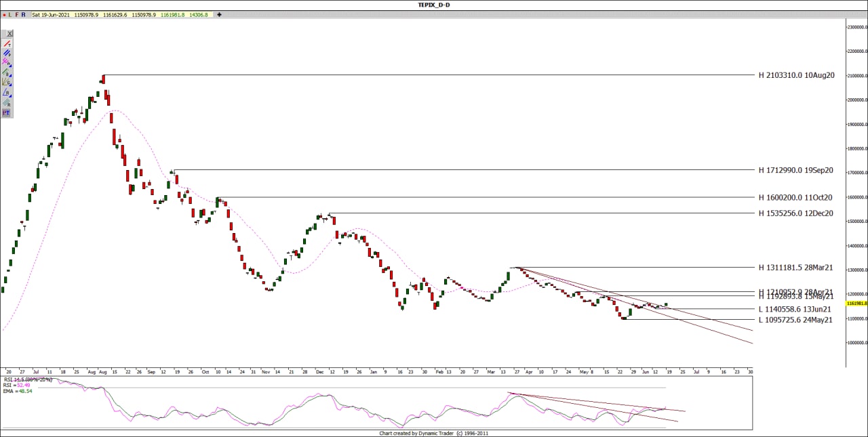Select the H 2103310.0 10Aug20 level label
This screenshot has width=868, height=437.
pos(796,75)
